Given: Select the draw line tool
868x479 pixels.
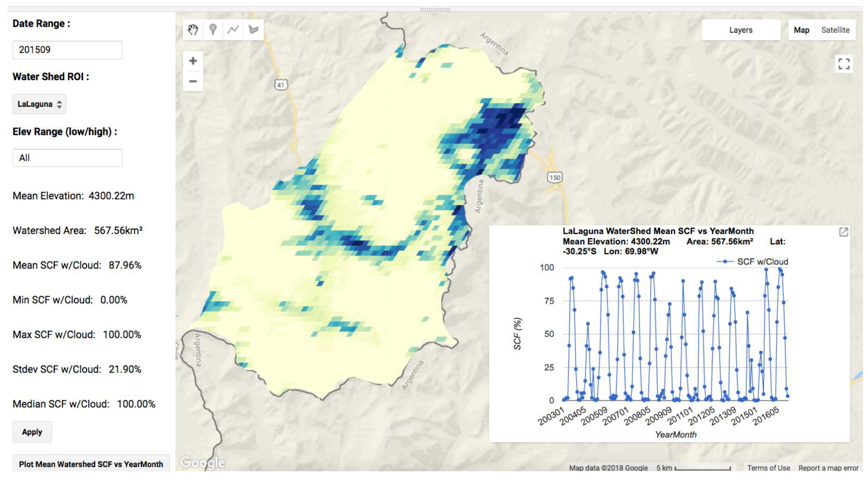Looking at the screenshot, I should 233,29.
